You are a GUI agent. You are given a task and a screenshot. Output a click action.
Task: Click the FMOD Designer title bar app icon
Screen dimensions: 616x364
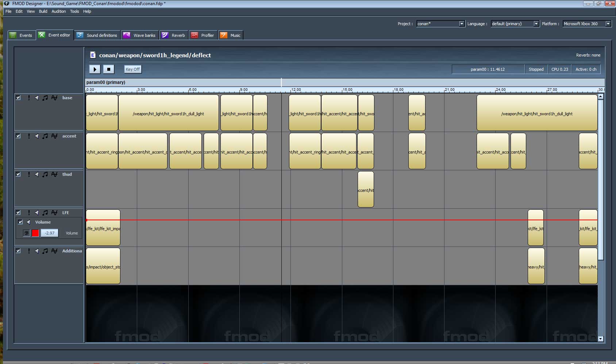[7, 3]
